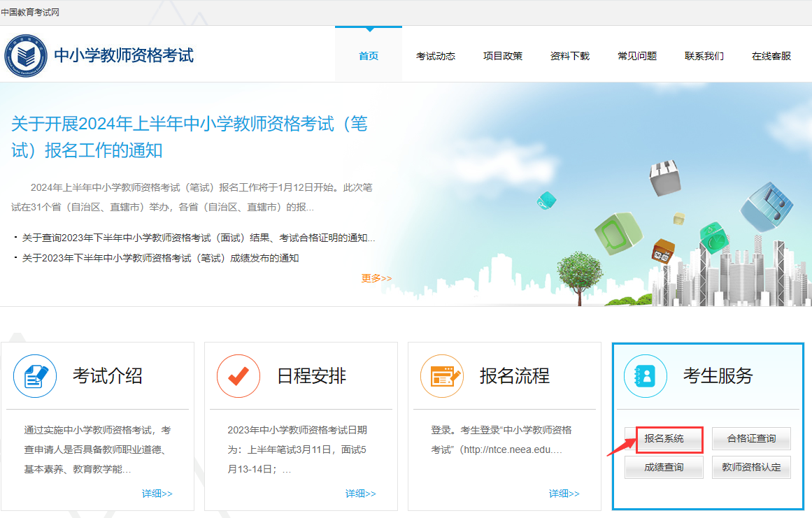Open the 报名系统 highlighted button
812x518 pixels.
point(663,439)
